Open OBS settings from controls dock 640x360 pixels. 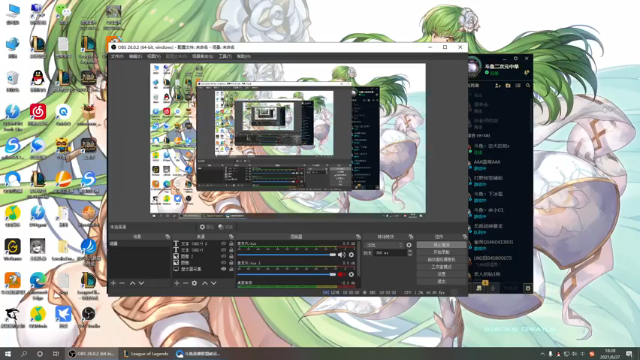pos(441,274)
